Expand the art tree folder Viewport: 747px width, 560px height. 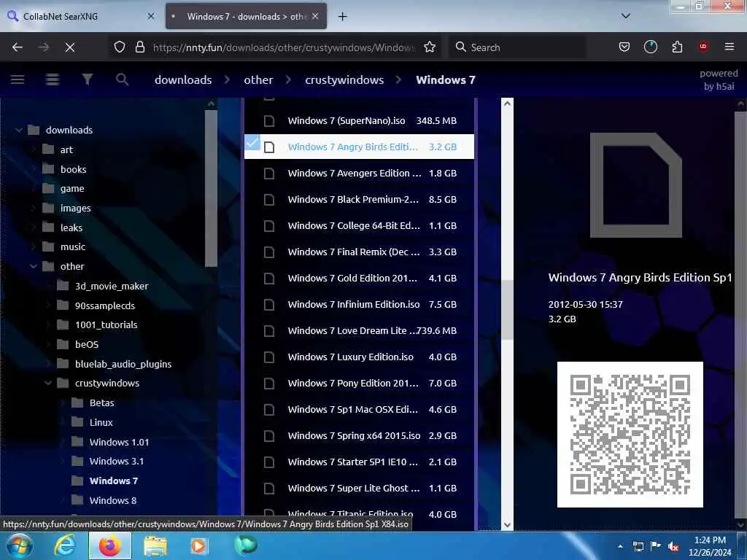[34, 149]
